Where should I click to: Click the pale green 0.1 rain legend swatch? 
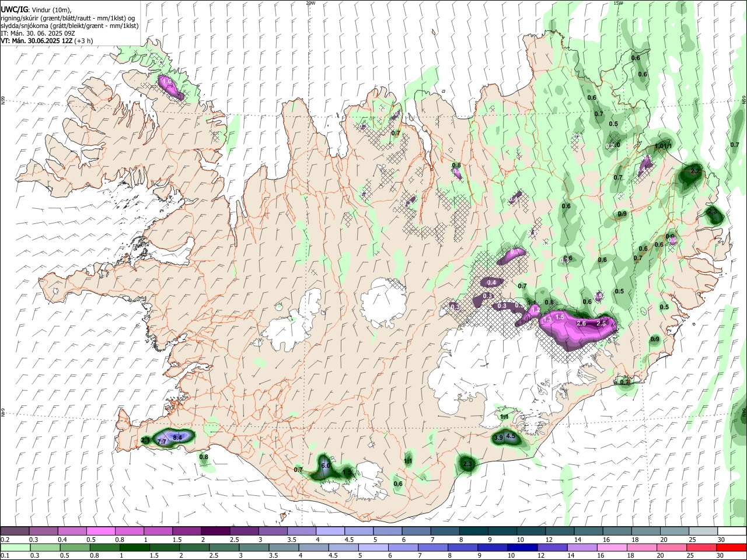click(15, 547)
